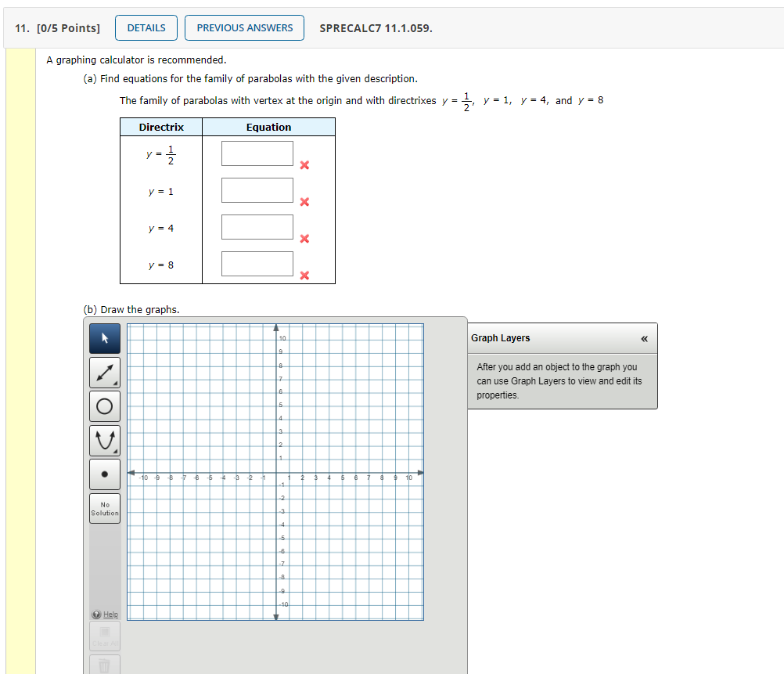
Task: Select the line drawing tool
Action: pos(105,373)
